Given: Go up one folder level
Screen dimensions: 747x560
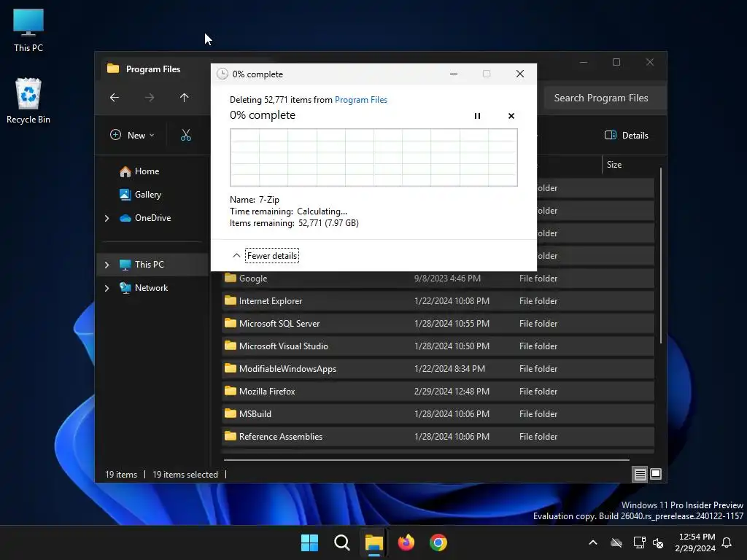Looking at the screenshot, I should tap(185, 98).
